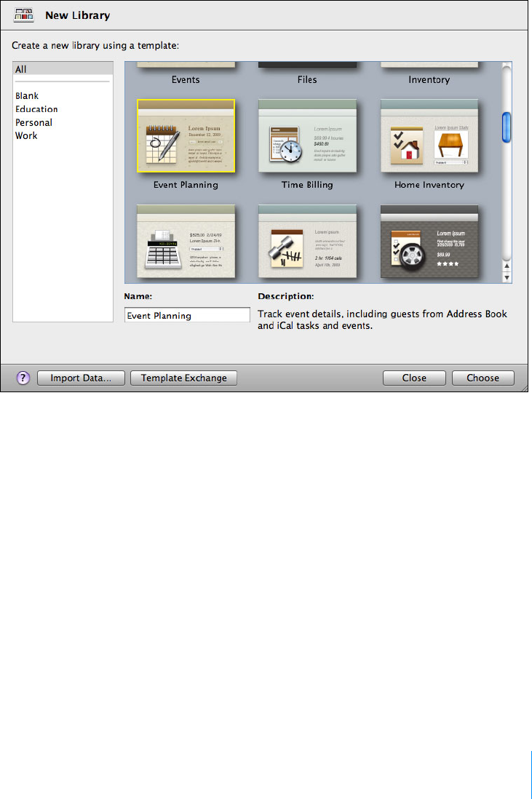Choose the template with the car wheel icon
Viewport: 532px width, 799px height.
tap(429, 242)
